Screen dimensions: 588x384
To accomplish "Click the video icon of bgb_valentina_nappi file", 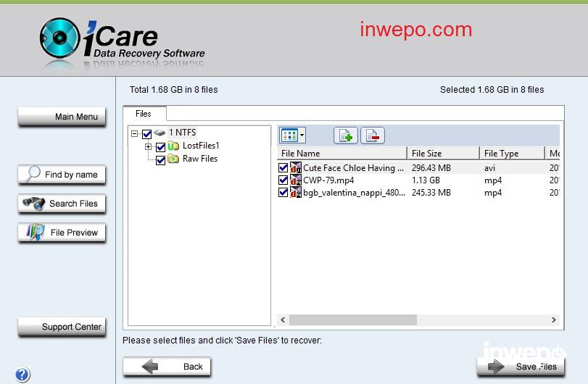I will (296, 193).
